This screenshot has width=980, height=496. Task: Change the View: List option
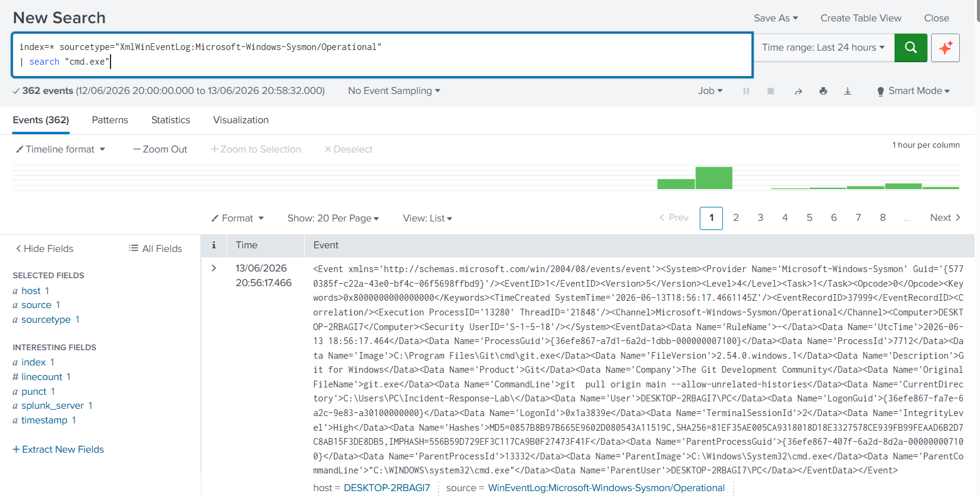[427, 218]
